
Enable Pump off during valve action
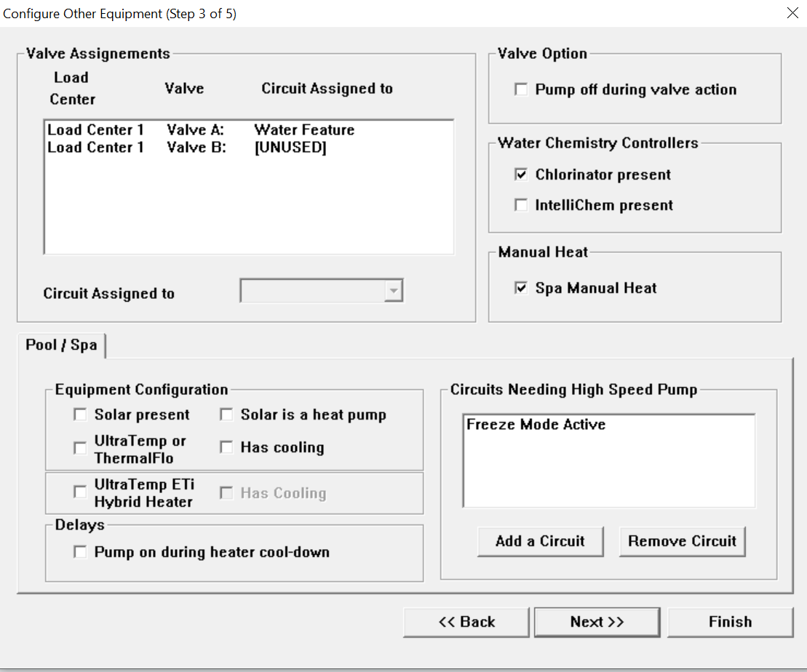point(521,89)
